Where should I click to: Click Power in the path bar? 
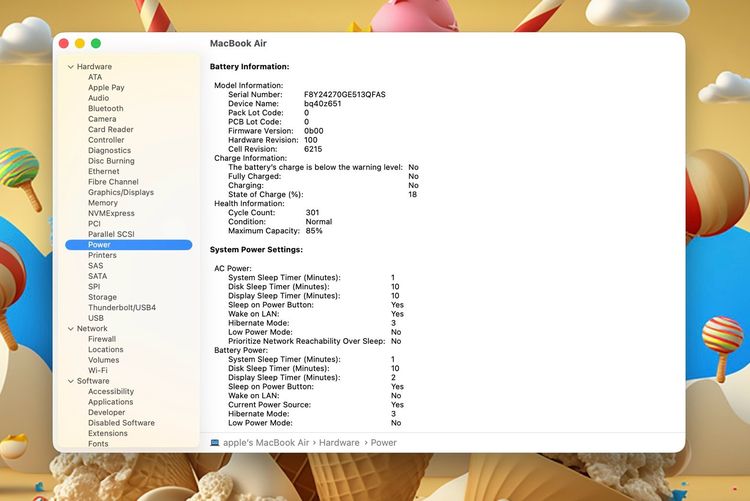[x=384, y=443]
